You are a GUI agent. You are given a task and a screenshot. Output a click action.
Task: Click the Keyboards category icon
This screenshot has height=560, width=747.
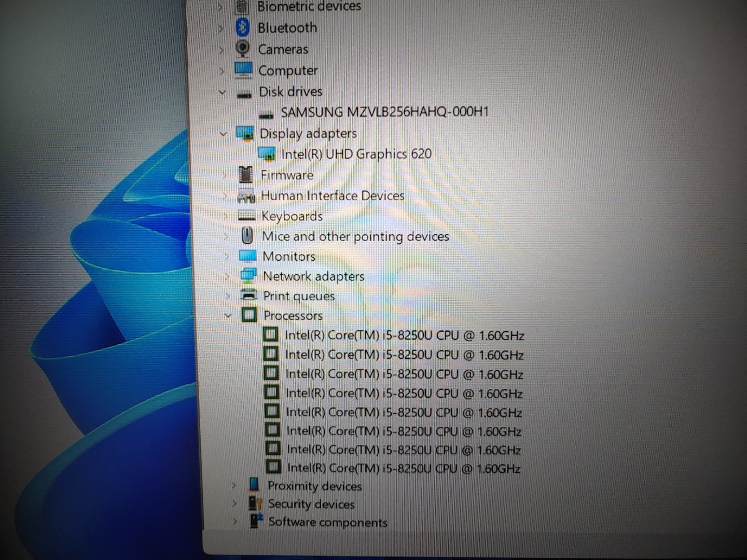246,216
